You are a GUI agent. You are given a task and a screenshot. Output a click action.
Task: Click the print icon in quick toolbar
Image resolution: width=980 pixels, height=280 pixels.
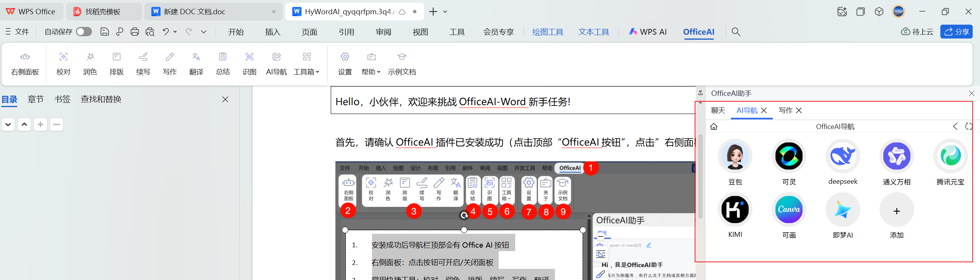[x=135, y=32]
